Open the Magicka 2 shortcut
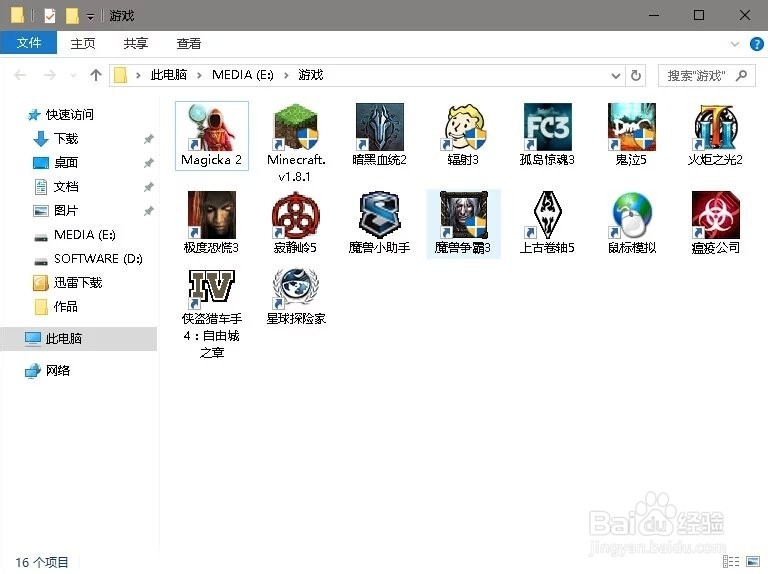Viewport: 768px width, 574px height. 212,136
